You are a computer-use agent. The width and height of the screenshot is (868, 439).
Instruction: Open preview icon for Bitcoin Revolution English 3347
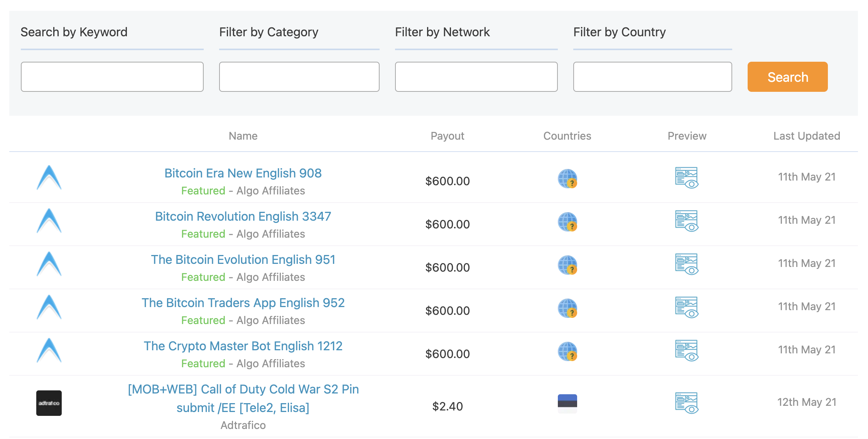(687, 221)
